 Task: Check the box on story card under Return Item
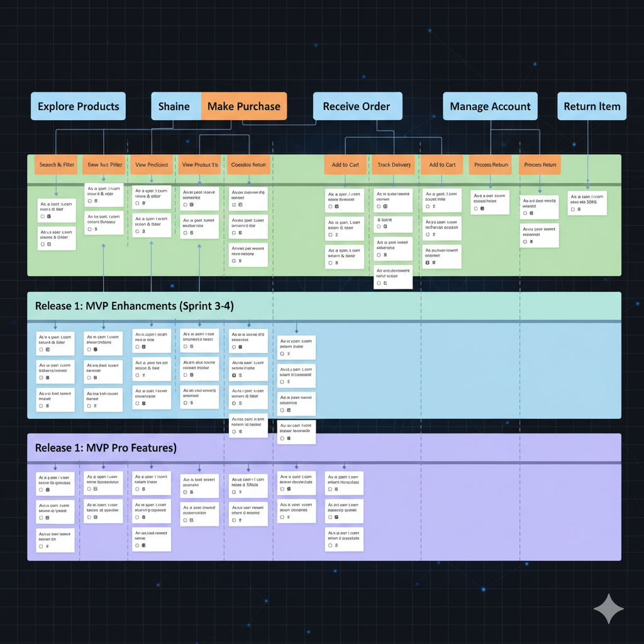[x=572, y=209]
